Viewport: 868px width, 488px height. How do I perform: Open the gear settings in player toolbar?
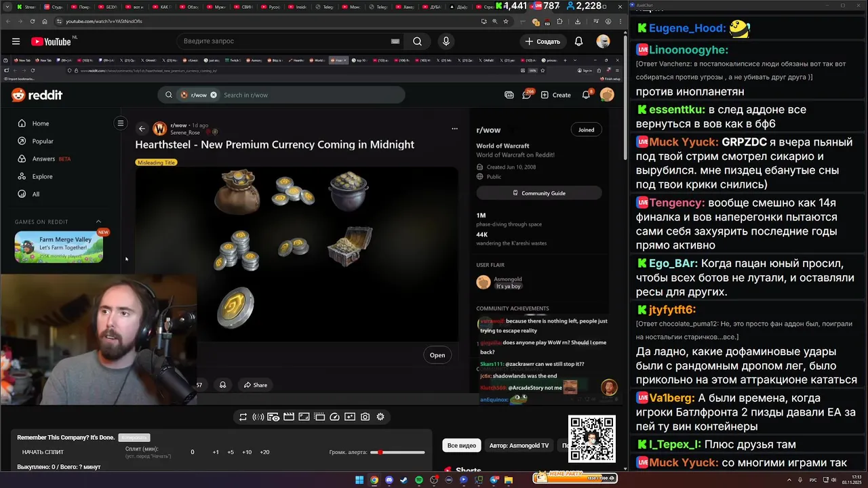[380, 417]
